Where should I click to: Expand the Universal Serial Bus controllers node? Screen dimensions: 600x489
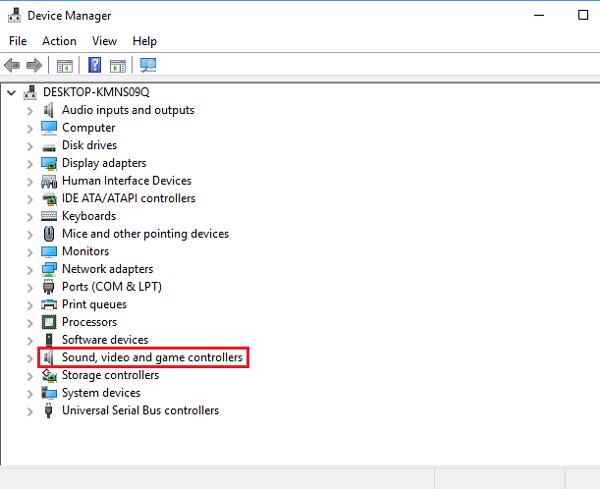29,411
